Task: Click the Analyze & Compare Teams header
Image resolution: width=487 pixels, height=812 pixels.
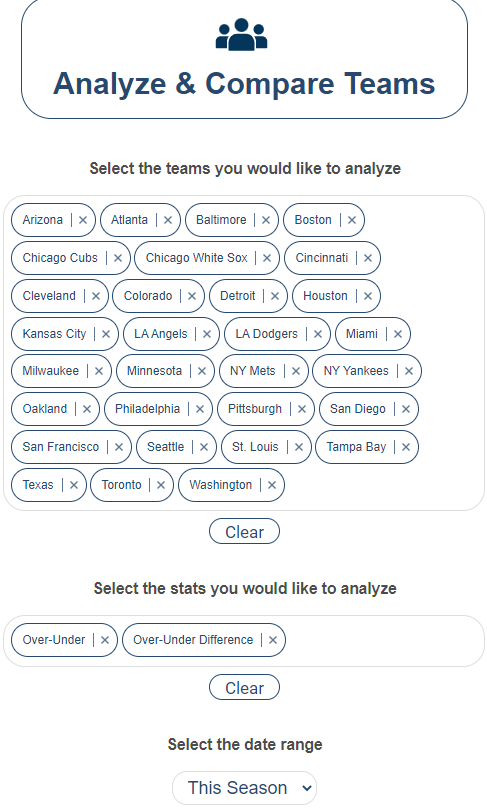Action: click(244, 83)
